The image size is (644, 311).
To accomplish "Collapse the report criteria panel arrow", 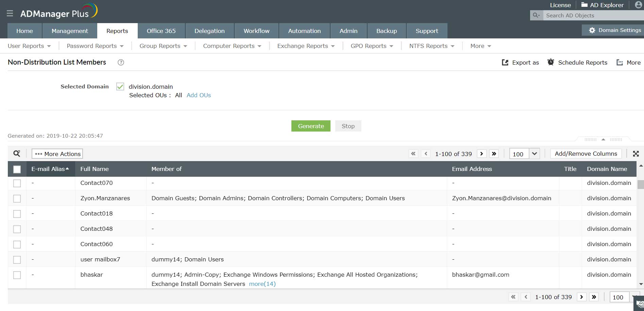I will pyautogui.click(x=603, y=139).
